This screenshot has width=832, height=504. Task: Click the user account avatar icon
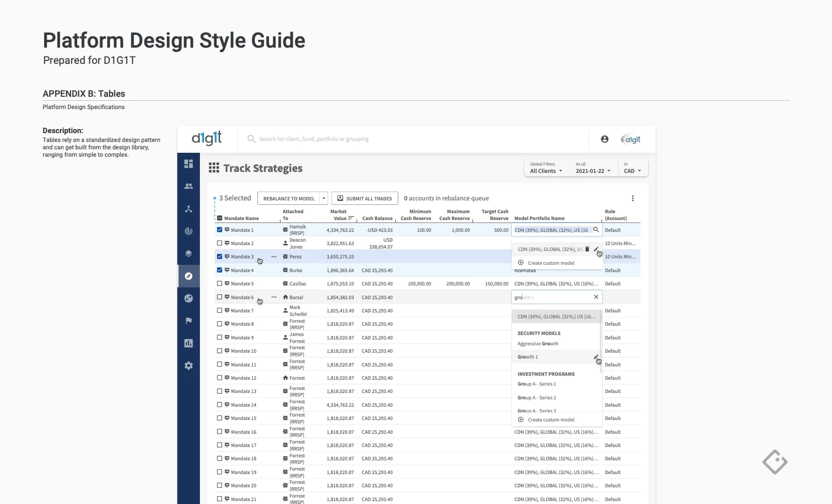(x=605, y=139)
